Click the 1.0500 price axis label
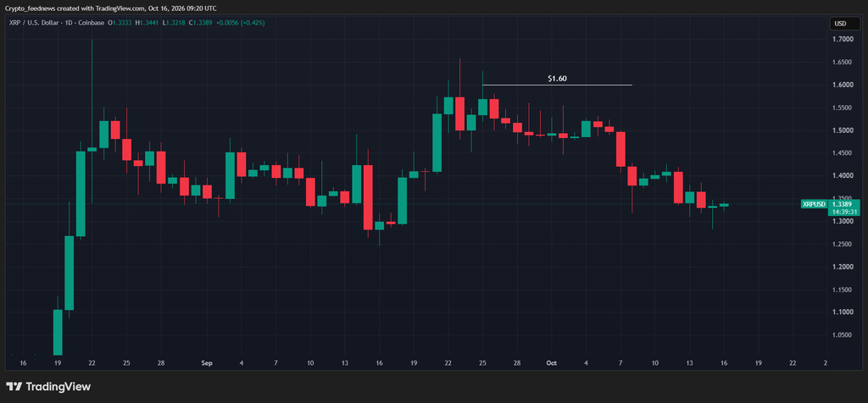 pos(842,335)
